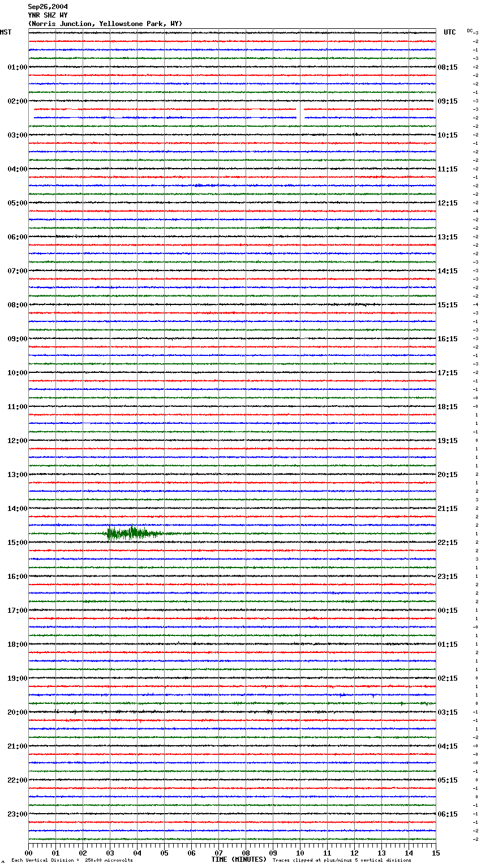Click minute tick label 00 on bottom axis
This screenshot has width=481, height=868.
click(x=28, y=853)
